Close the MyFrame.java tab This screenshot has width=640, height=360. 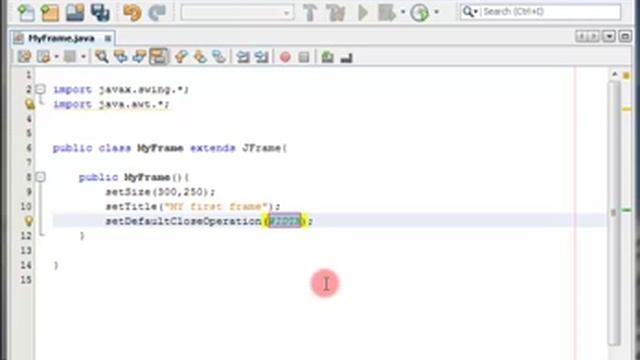point(108,38)
